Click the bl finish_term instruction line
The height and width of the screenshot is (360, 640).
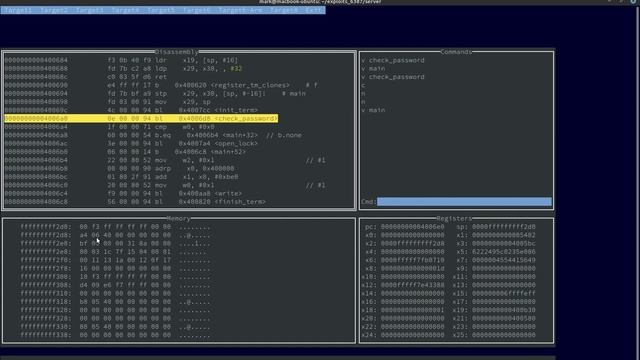pos(135,202)
